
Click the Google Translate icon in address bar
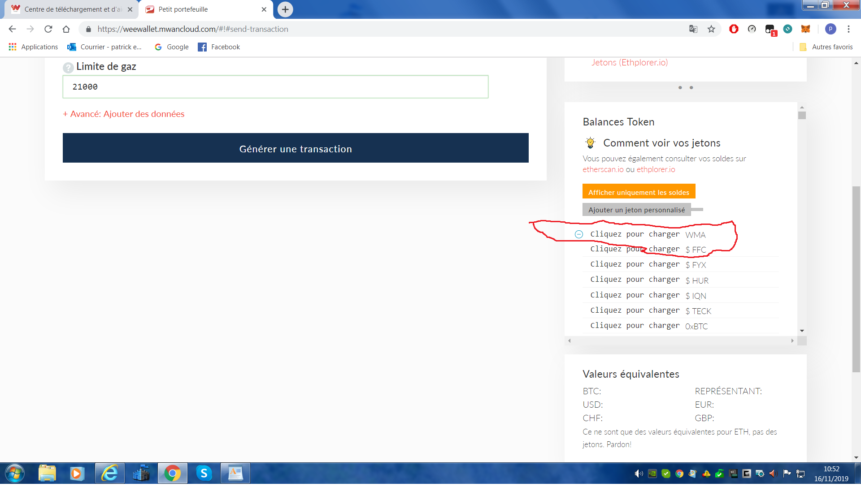click(693, 29)
